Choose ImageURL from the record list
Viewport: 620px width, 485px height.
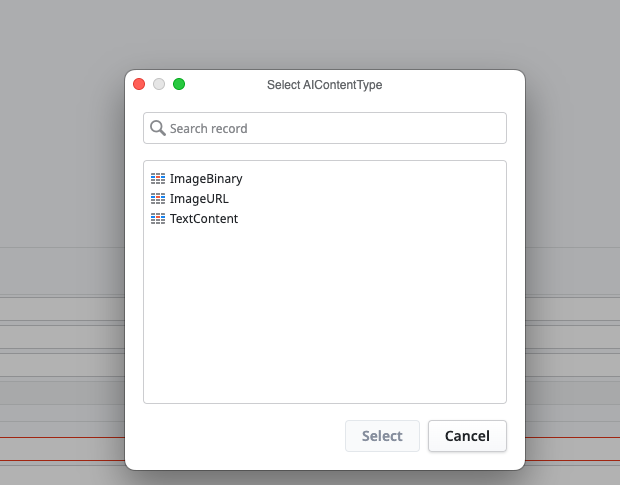199,199
